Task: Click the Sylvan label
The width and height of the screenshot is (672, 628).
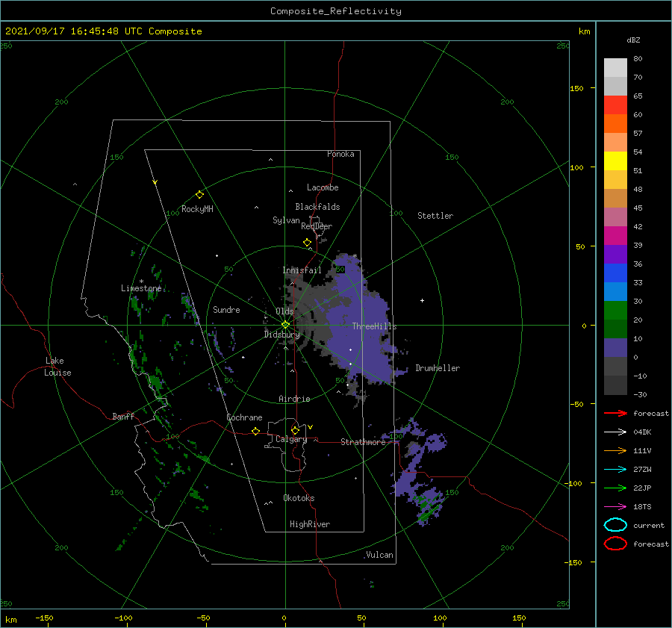Action: point(286,220)
